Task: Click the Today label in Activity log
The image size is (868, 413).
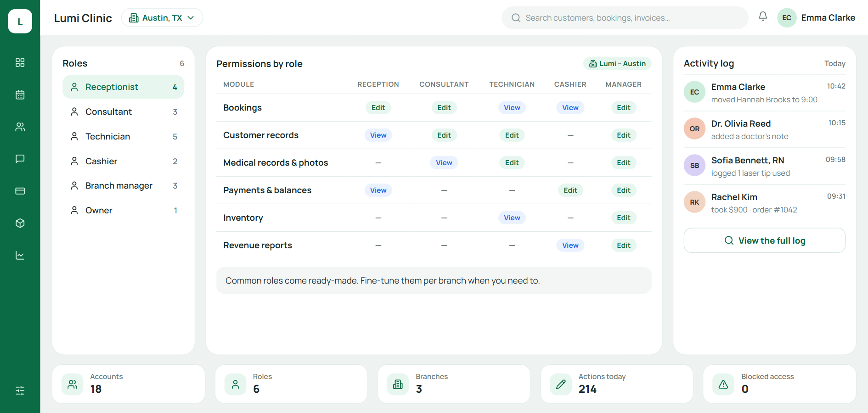Action: pyautogui.click(x=834, y=64)
